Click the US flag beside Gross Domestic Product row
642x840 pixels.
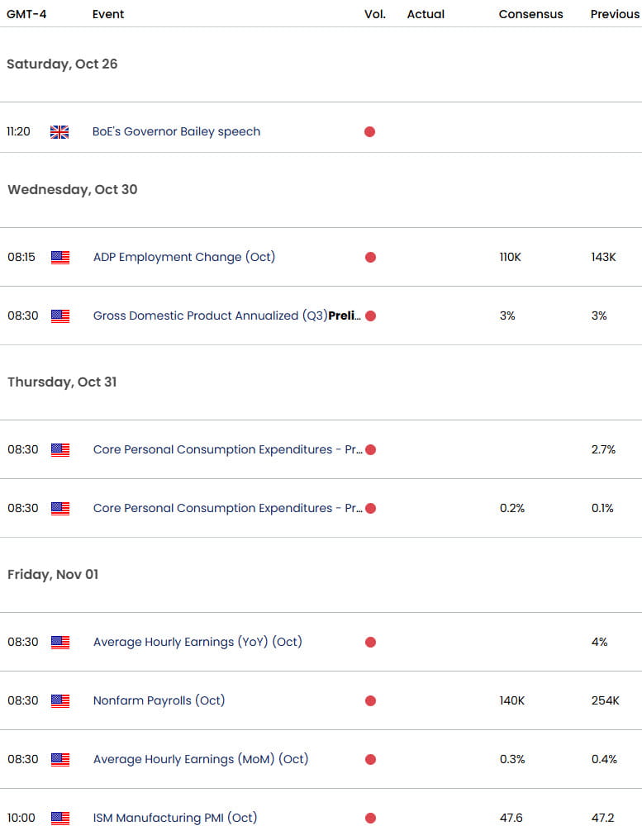pyautogui.click(x=59, y=316)
